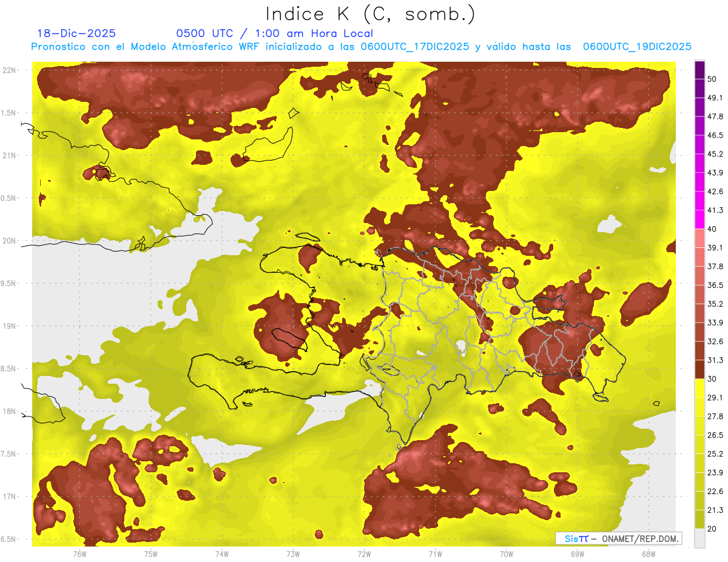Image resolution: width=728 pixels, height=562 pixels.
Task: Click the "43.9" colorbar label
Action: click(x=715, y=173)
